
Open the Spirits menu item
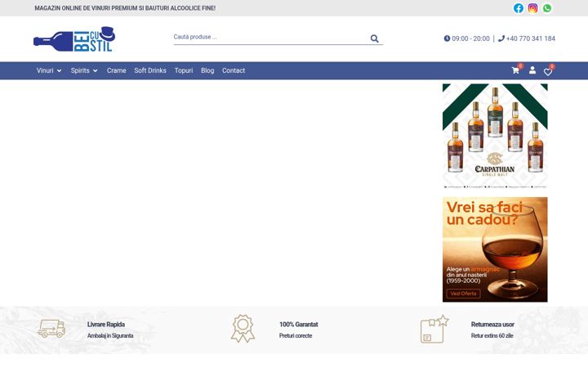tap(80, 70)
